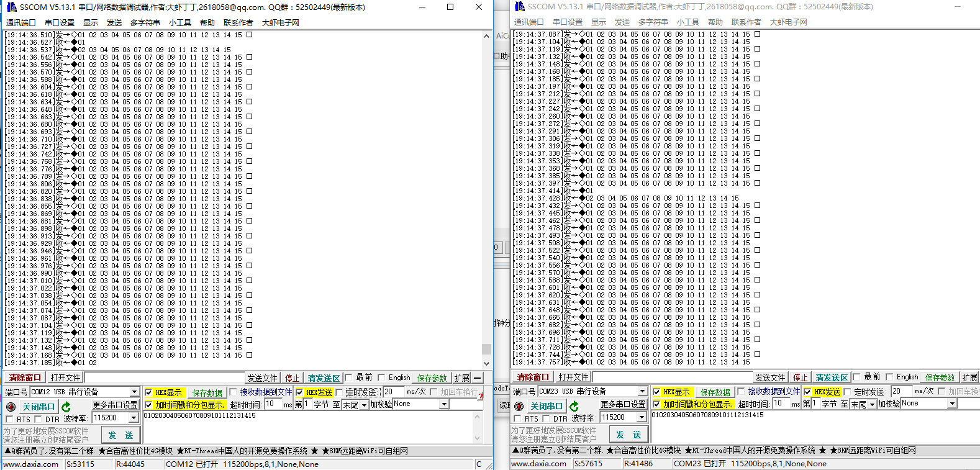Screen dimensions: 980x470
Task: Click the red port status indicator in the COM12 window
Action: pos(11,407)
